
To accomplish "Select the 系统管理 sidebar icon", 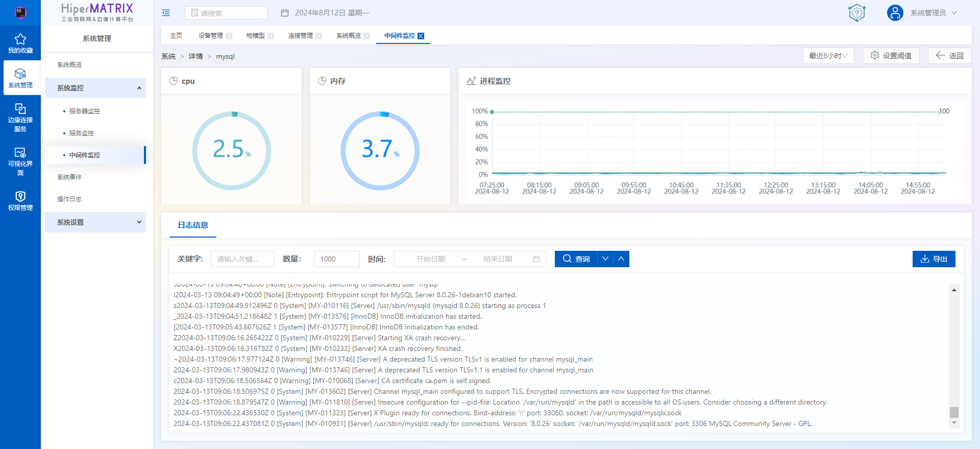I will click(20, 74).
